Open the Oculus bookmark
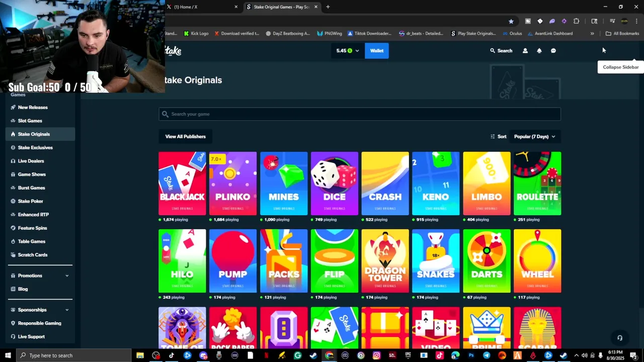This screenshot has height=362, width=644. (x=512, y=34)
